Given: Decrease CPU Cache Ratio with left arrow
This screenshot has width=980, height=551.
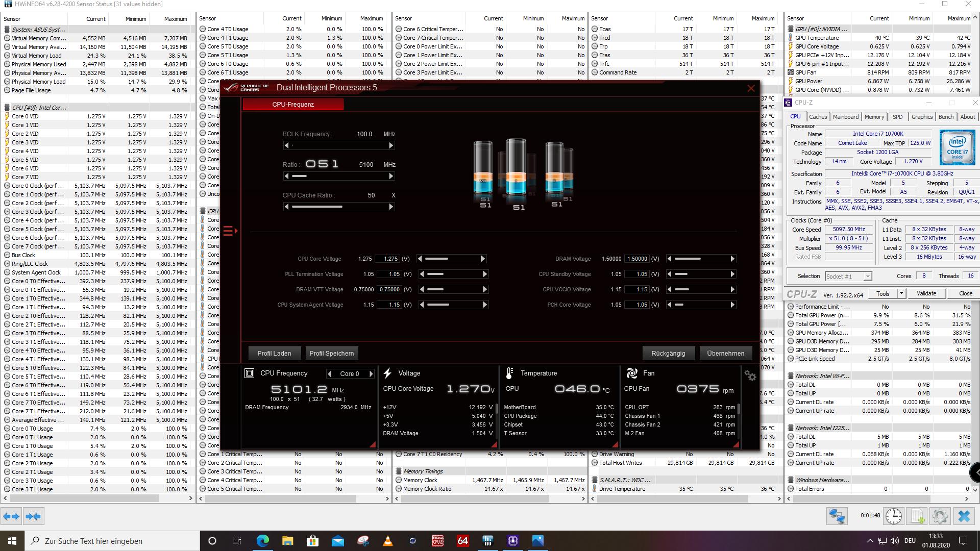Looking at the screenshot, I should [287, 207].
